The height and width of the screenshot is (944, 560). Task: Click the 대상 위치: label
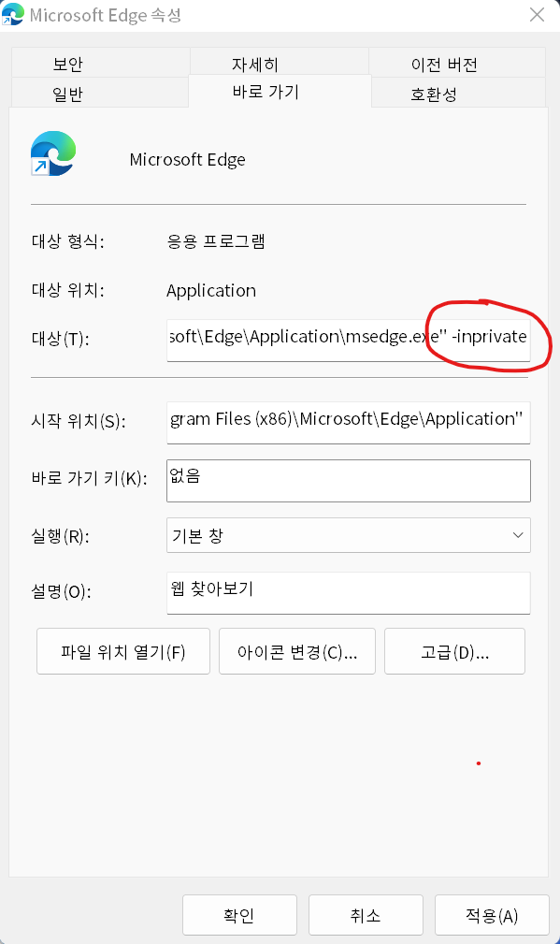click(x=68, y=291)
